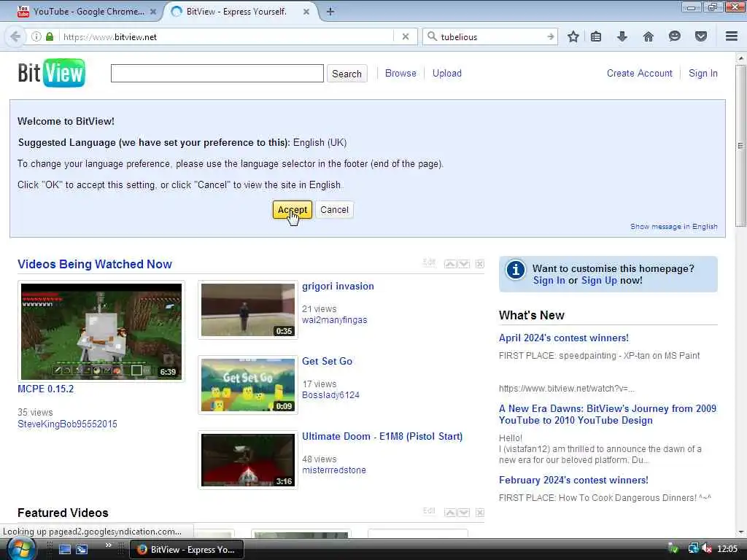Go to home page icon
The image size is (747, 560).
tap(648, 36)
